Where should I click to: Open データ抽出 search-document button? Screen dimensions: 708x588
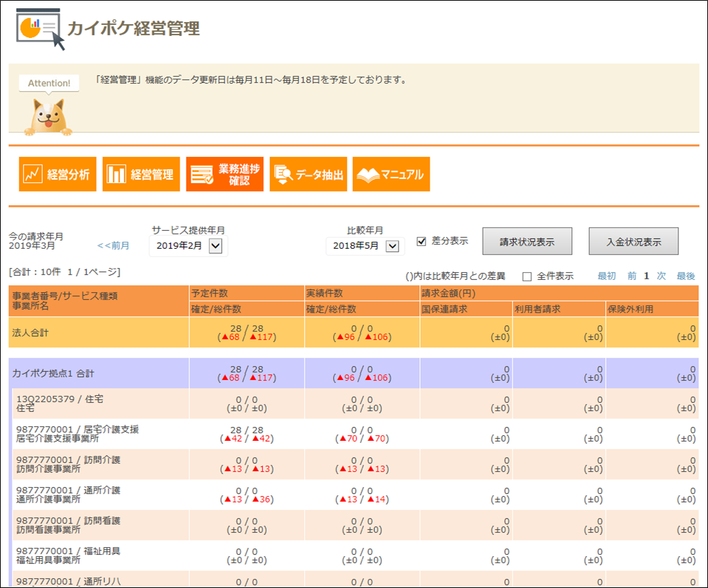pyautogui.click(x=308, y=174)
